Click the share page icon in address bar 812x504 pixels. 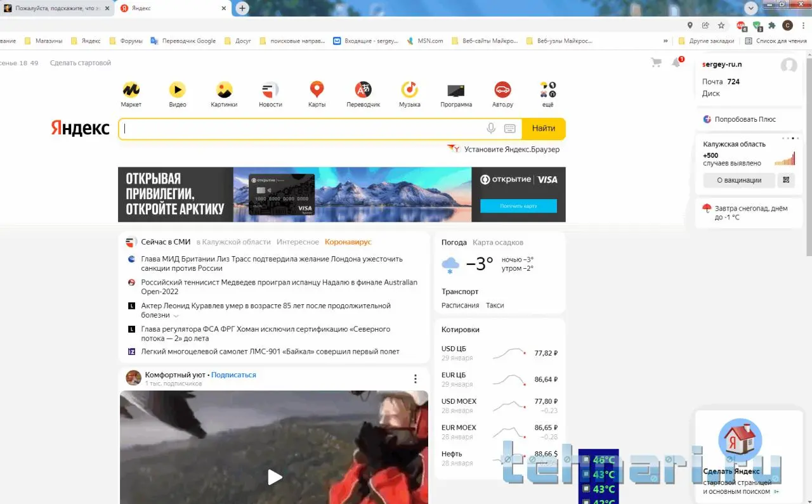(x=705, y=25)
